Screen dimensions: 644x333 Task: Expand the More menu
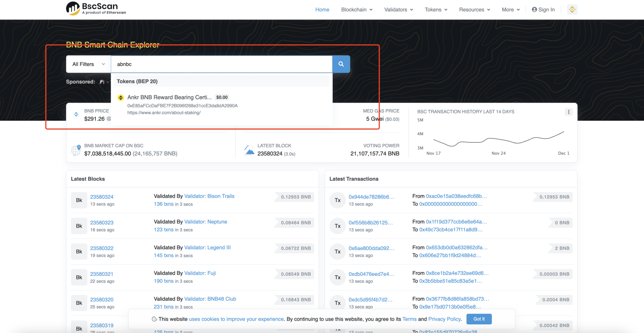point(511,9)
